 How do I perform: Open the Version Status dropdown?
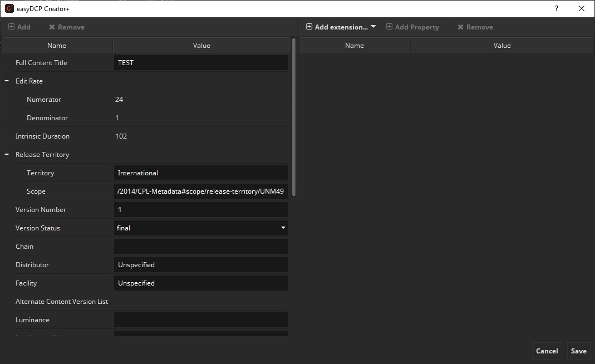[201, 228]
